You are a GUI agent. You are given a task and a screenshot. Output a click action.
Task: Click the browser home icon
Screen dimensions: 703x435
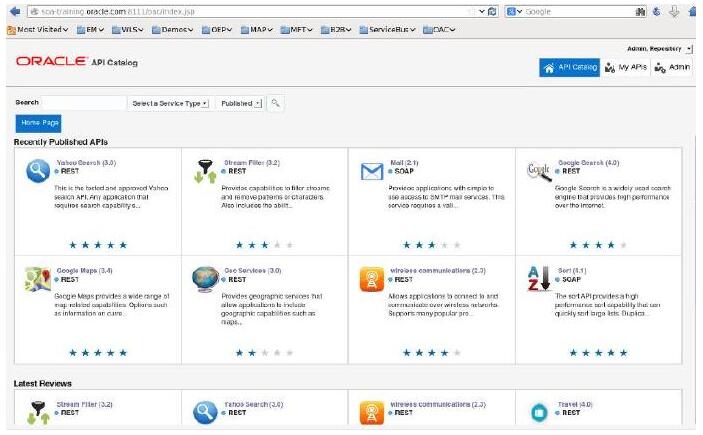pyautogui.click(x=693, y=12)
